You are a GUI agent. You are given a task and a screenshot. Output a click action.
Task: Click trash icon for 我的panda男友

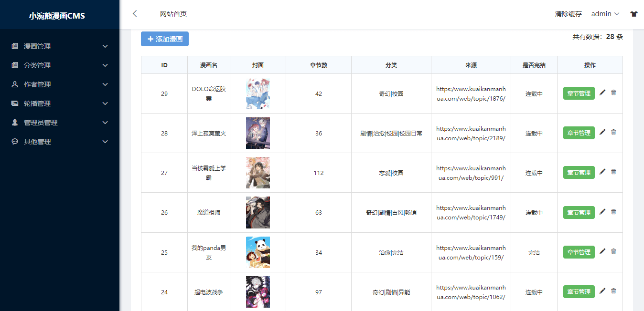(614, 251)
